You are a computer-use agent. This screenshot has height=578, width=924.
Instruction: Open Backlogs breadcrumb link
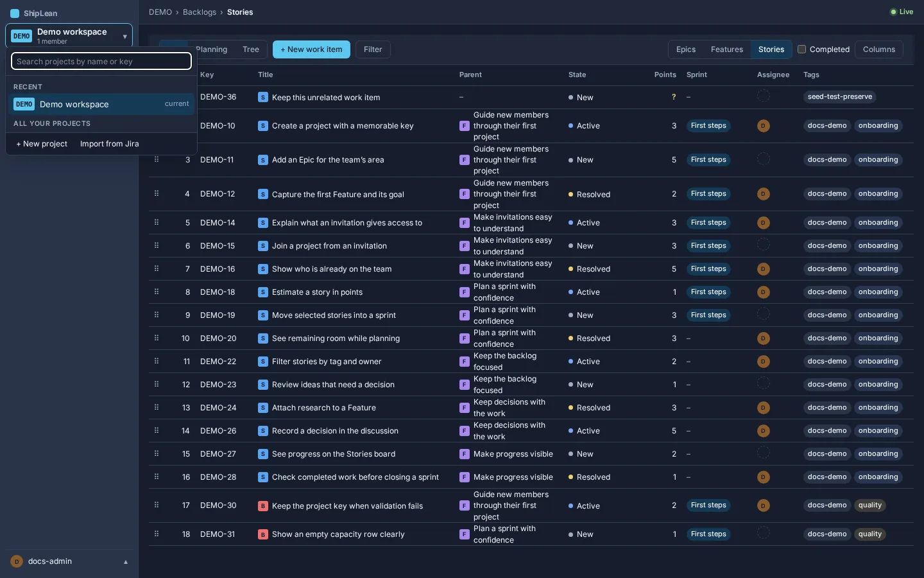[200, 12]
